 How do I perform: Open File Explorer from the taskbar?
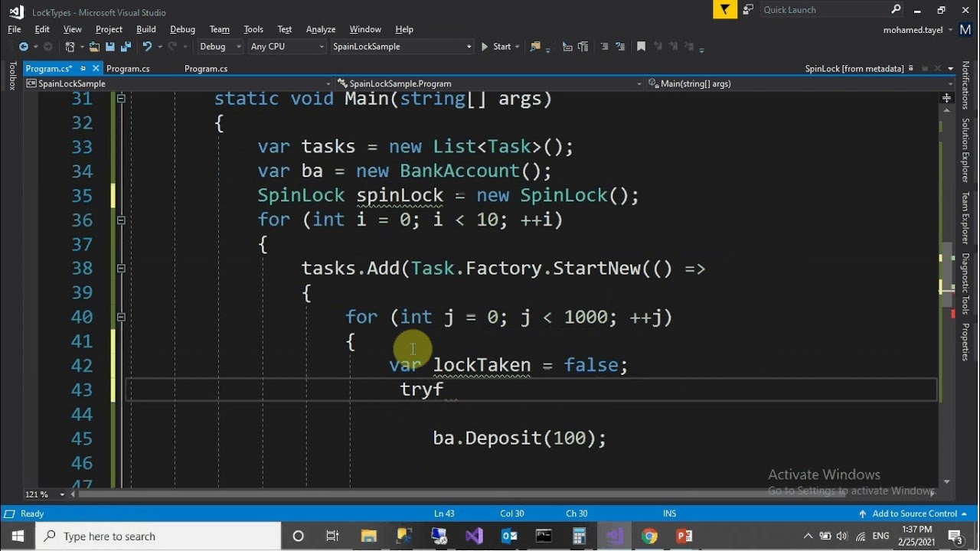pyautogui.click(x=368, y=536)
